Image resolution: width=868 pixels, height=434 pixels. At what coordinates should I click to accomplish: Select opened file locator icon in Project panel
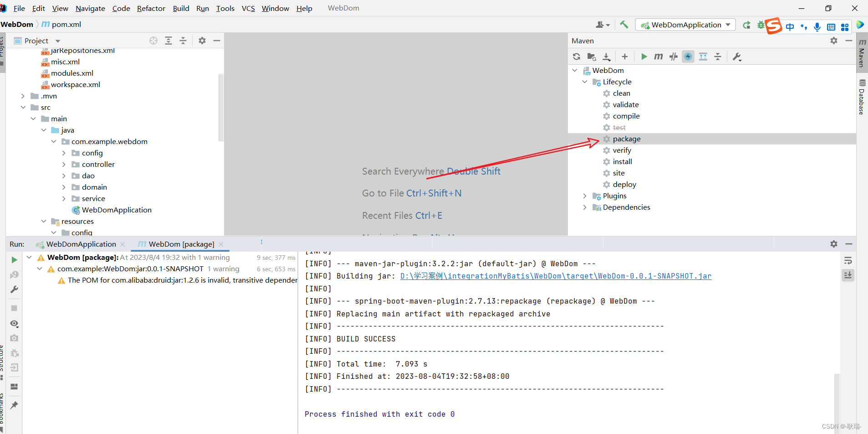point(153,41)
